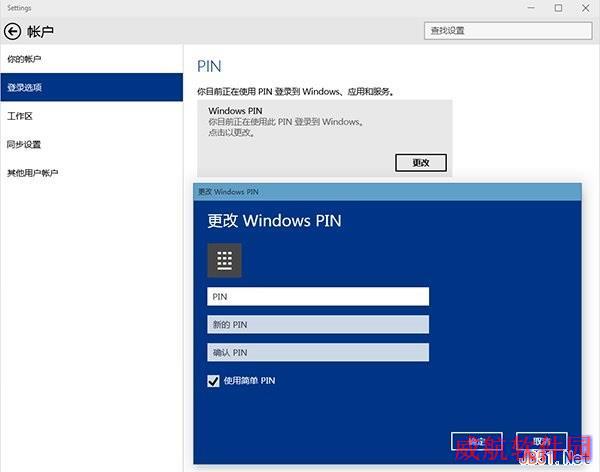Focus the 新的 PIN field
Viewport: 600px width, 472px height.
(318, 325)
